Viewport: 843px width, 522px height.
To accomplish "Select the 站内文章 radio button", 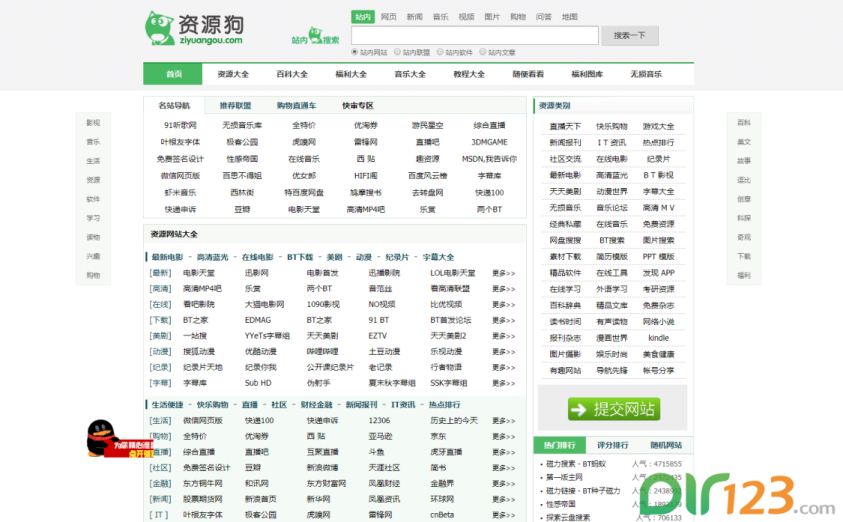I will click(483, 52).
